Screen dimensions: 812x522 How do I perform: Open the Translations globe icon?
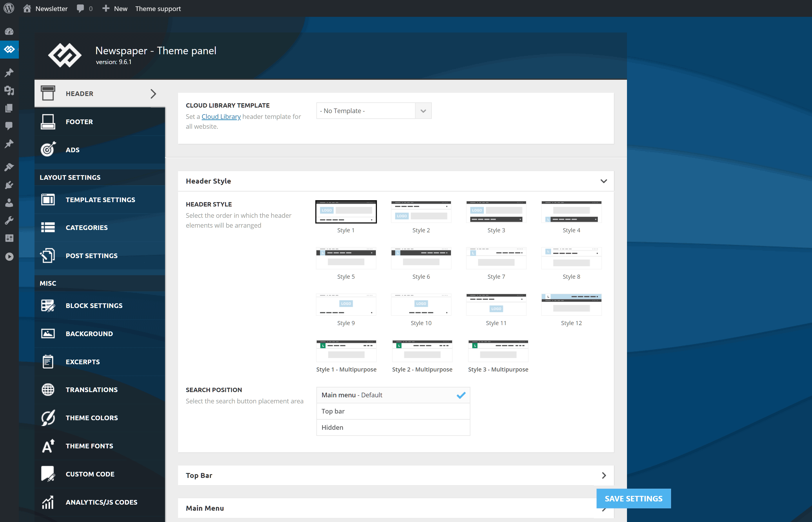click(x=48, y=390)
